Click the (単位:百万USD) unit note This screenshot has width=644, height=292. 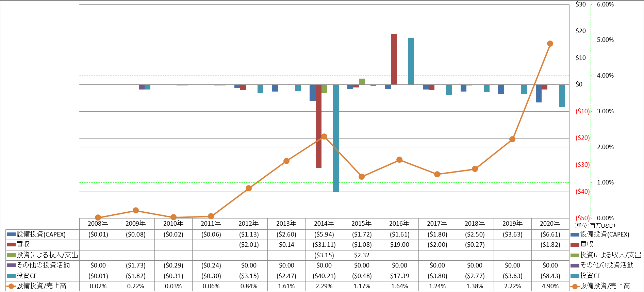595,226
